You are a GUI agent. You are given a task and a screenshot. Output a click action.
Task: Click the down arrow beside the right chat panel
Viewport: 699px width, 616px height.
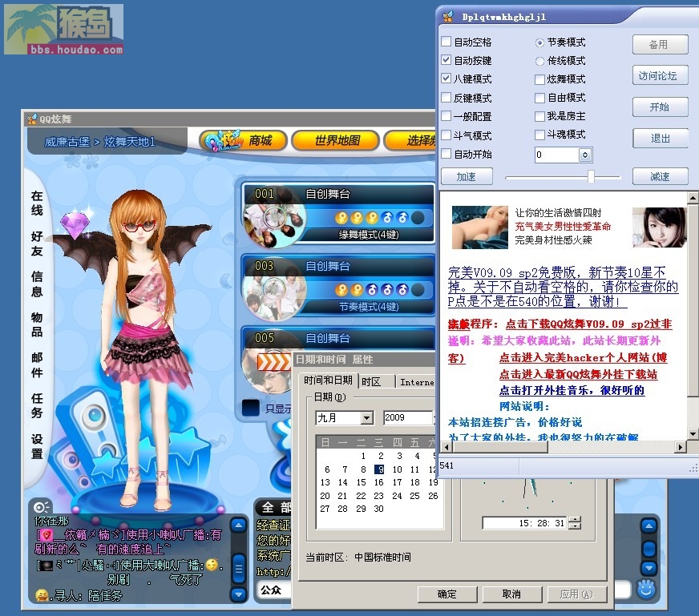click(648, 568)
